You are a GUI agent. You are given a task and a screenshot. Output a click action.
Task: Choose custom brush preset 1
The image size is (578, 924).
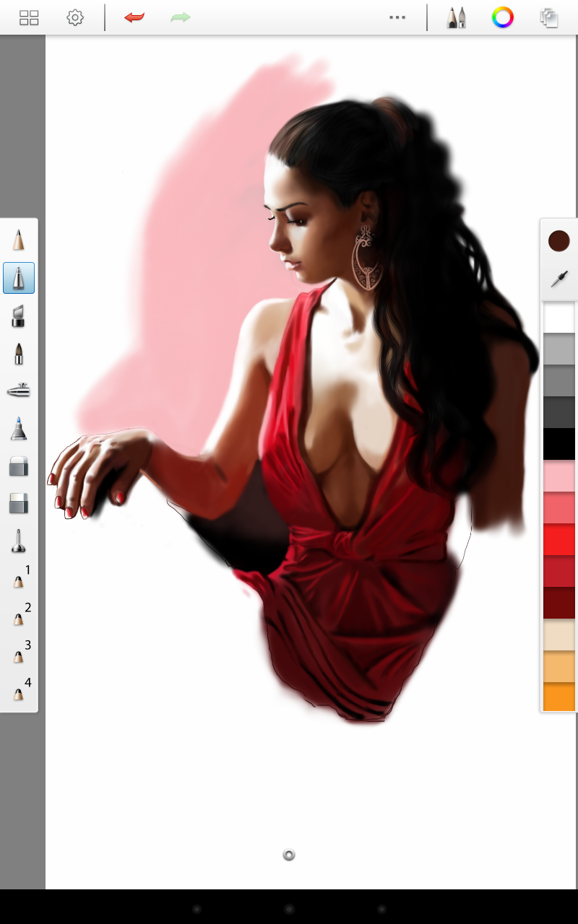(20, 579)
